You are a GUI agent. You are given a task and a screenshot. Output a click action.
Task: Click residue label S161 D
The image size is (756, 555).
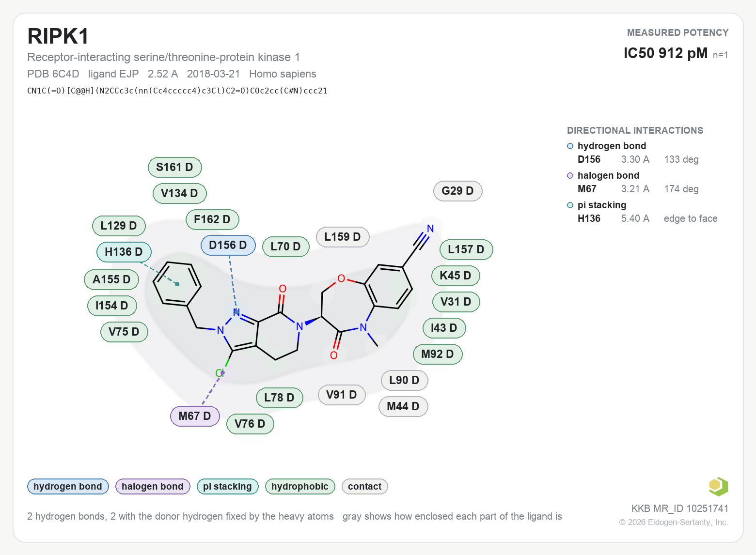175,167
